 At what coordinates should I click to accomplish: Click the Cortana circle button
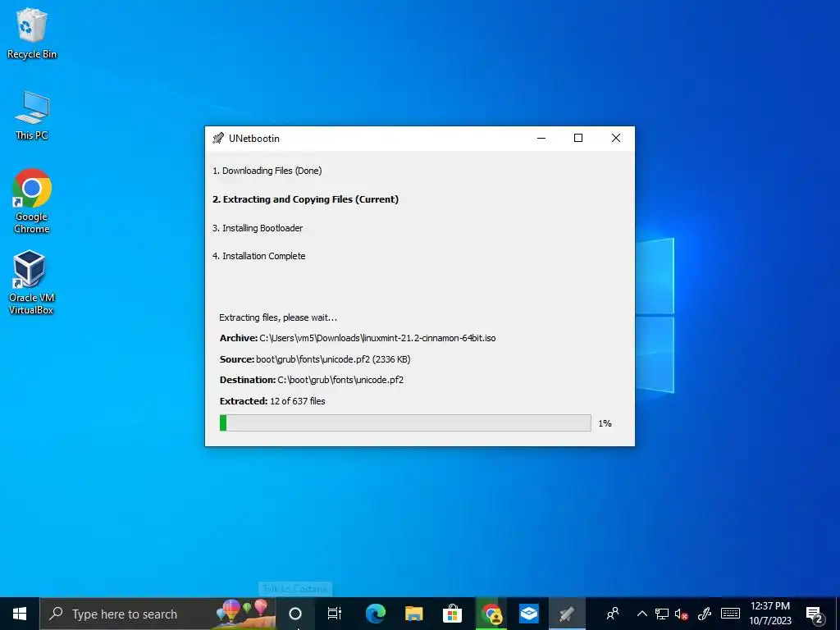pyautogui.click(x=295, y=614)
